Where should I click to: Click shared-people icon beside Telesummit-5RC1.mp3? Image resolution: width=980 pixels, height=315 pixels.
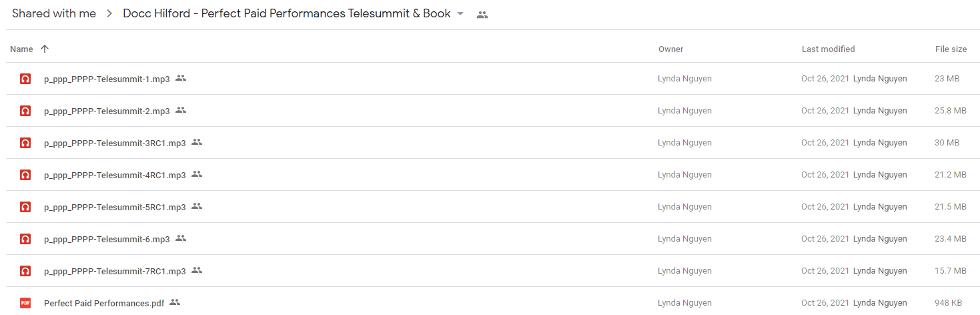point(197,206)
